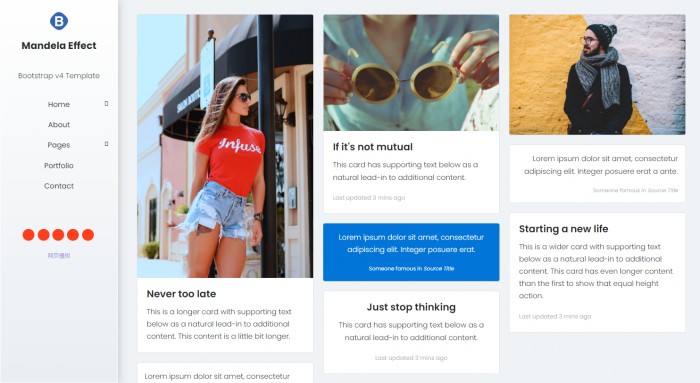700x383 pixels.
Task: Select the Home navigation link
Action: 59,104
